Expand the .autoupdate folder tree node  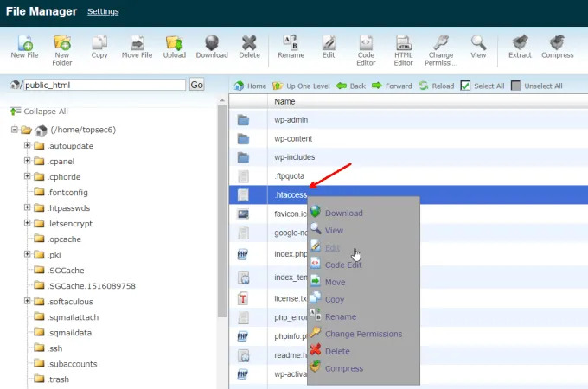pyautogui.click(x=28, y=146)
